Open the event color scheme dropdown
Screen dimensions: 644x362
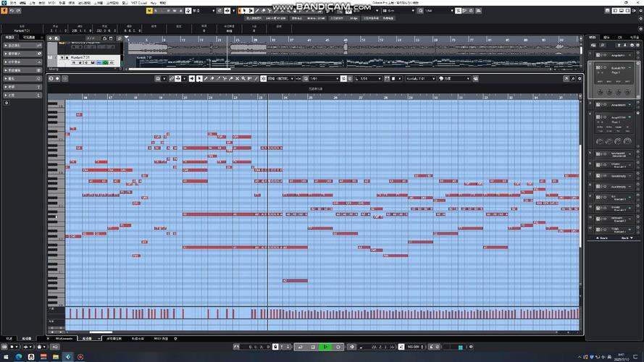(x=454, y=78)
